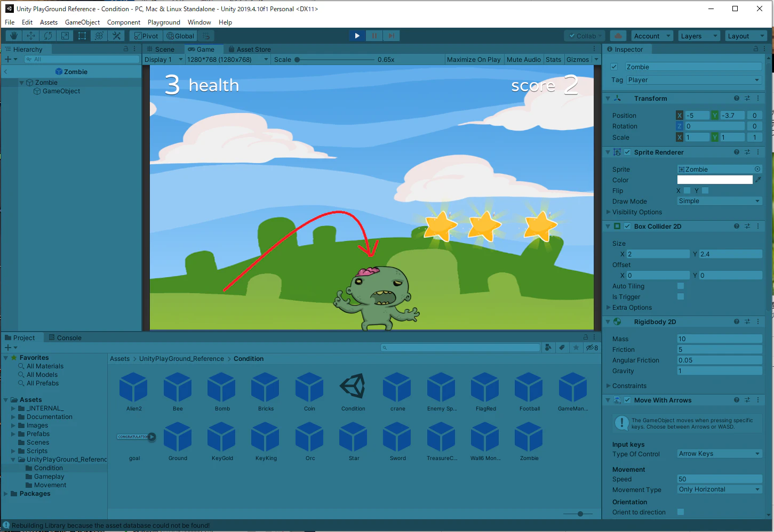Viewport: 774px width, 532px height.
Task: Select the Rect tool in toolbar
Action: pyautogui.click(x=82, y=36)
